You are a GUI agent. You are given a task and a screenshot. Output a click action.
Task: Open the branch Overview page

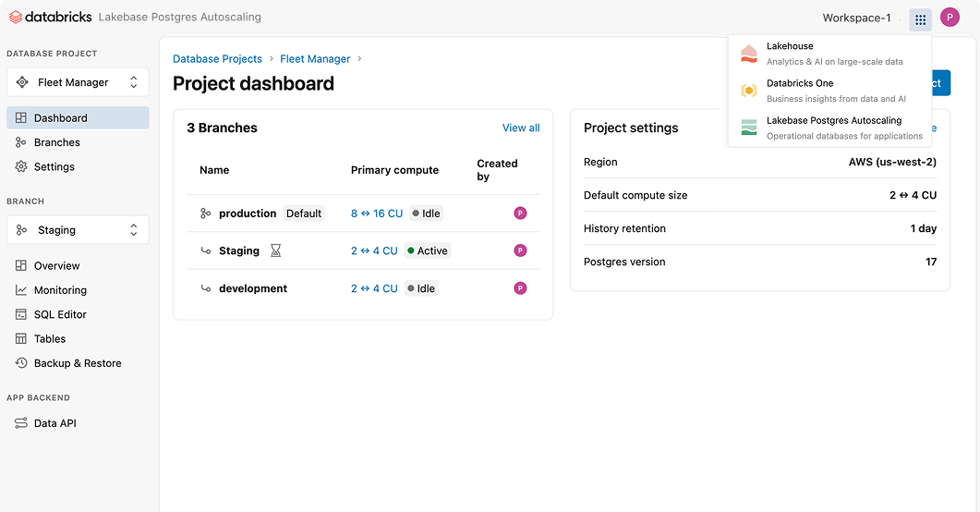tap(57, 266)
